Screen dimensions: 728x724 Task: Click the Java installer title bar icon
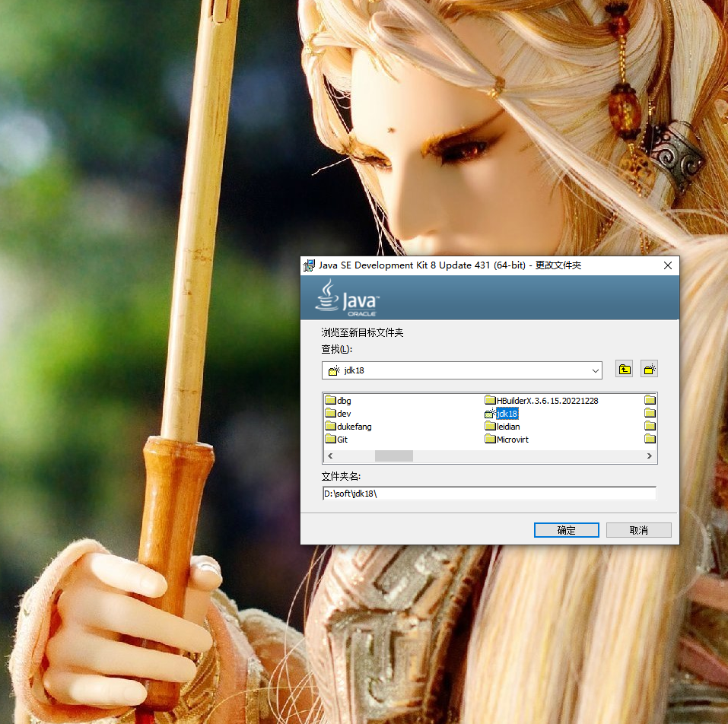[309, 265]
